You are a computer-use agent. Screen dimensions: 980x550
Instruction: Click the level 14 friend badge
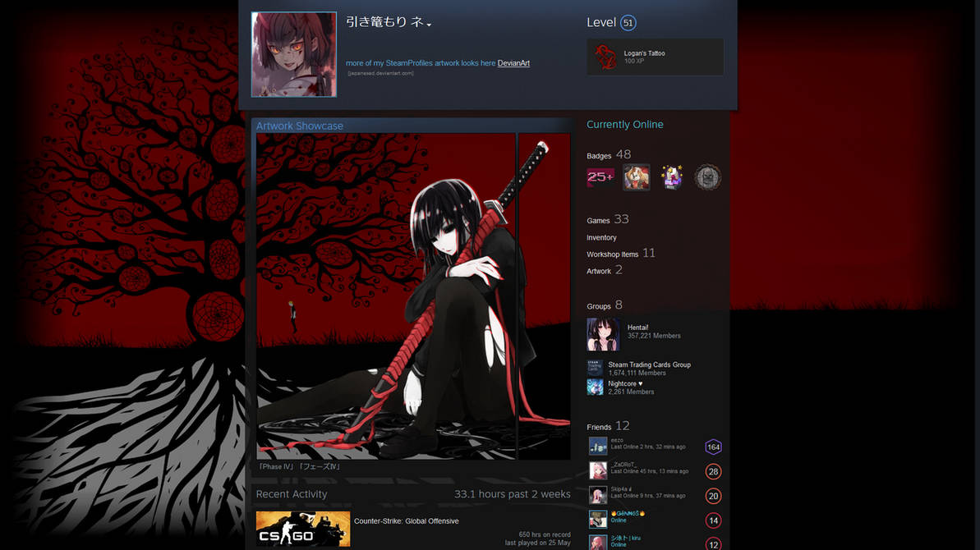click(713, 520)
